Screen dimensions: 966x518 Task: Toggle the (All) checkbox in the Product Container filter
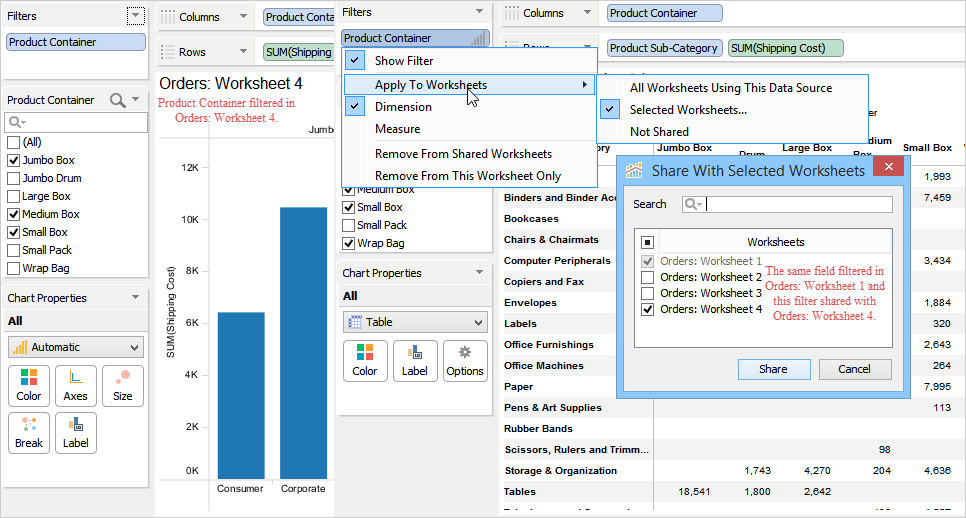pos(13,142)
